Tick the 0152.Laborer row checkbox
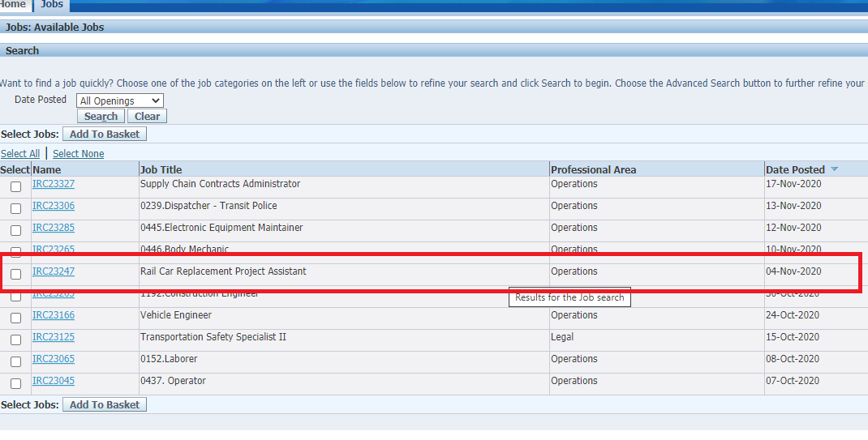Screen dimensions: 868x440 (x=16, y=361)
